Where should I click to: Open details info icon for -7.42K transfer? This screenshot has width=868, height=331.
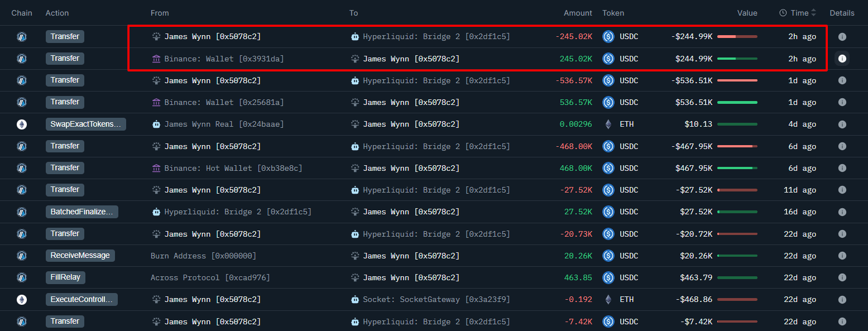(x=842, y=322)
